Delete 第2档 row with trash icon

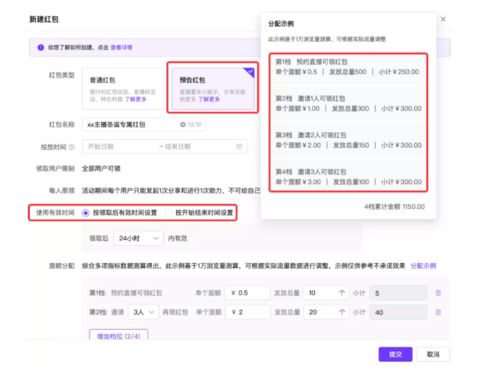(x=438, y=312)
